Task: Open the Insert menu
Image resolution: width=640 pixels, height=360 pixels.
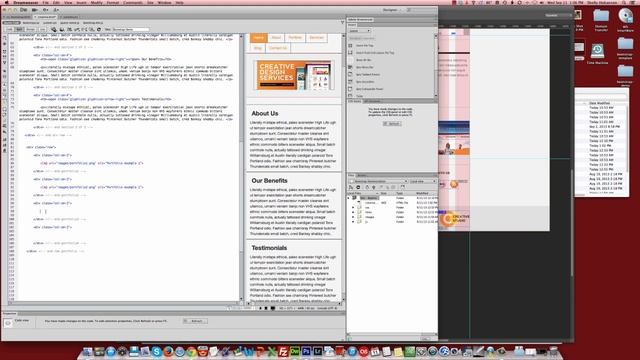Action: [x=81, y=2]
